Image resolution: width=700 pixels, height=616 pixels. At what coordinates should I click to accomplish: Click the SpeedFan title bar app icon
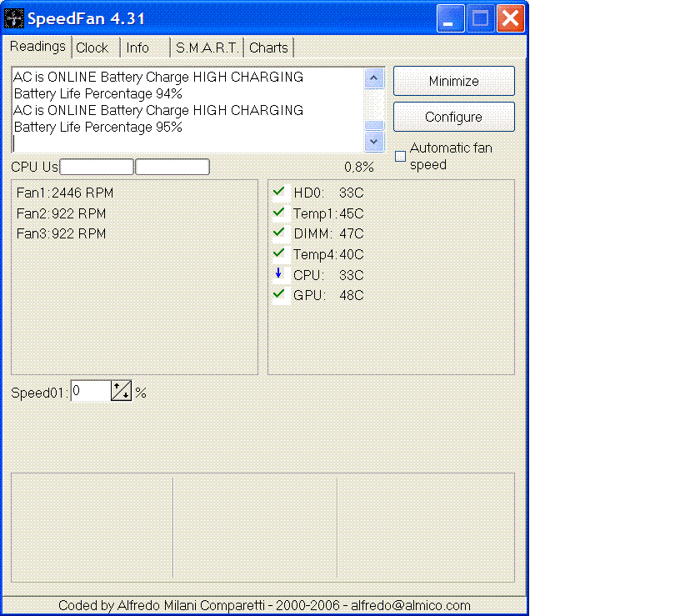click(x=14, y=18)
